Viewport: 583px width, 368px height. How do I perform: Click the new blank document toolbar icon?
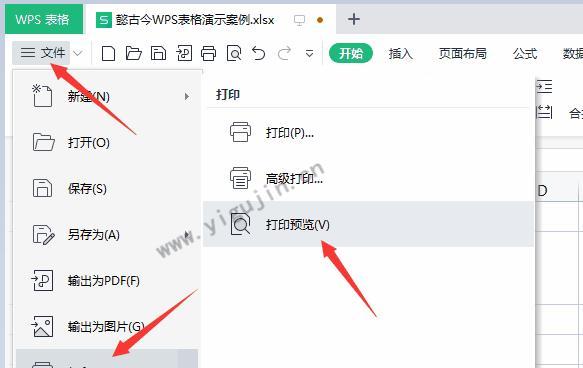pos(108,54)
